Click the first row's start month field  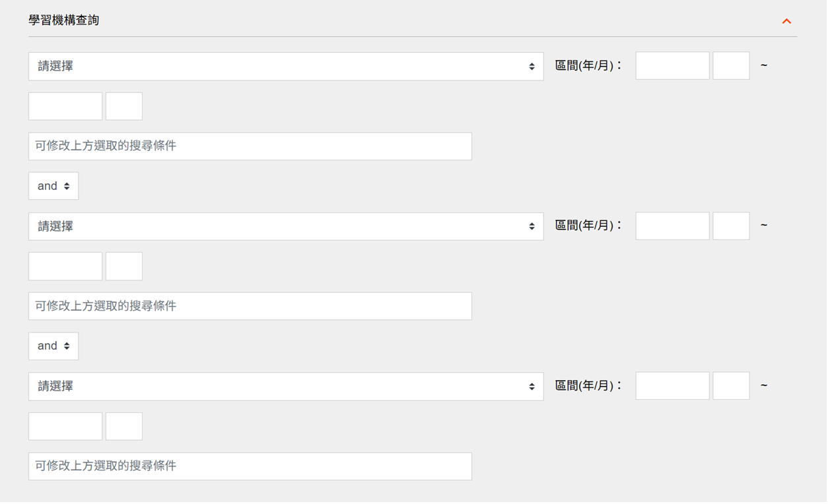[731, 66]
